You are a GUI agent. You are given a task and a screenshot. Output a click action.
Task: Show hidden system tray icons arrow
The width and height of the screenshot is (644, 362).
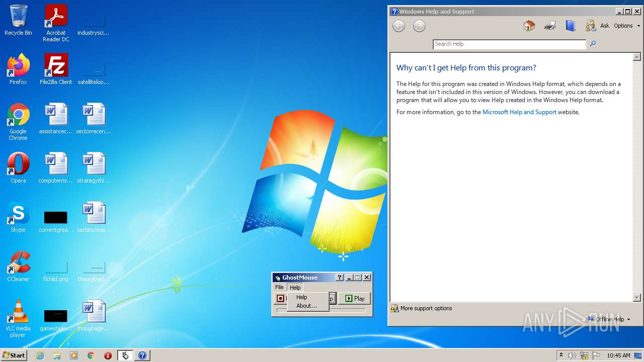point(561,355)
